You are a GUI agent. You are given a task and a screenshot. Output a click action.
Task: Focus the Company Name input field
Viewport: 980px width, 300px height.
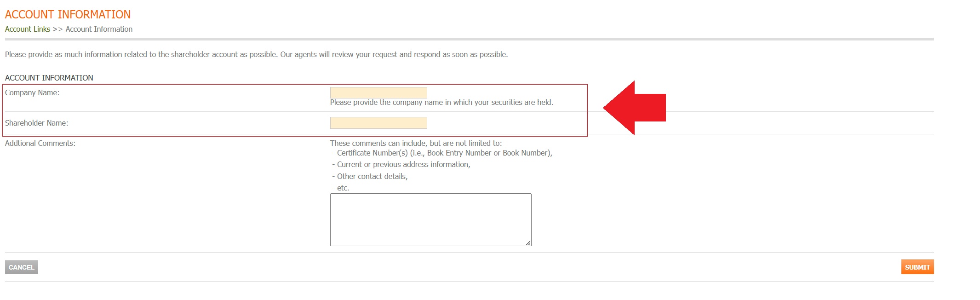pyautogui.click(x=378, y=92)
